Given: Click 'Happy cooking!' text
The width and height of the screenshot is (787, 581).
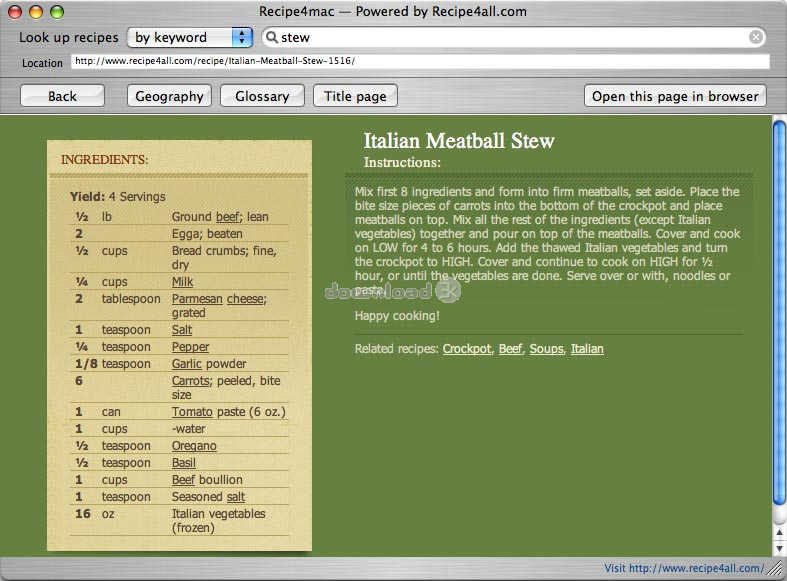Looking at the screenshot, I should (x=397, y=316).
